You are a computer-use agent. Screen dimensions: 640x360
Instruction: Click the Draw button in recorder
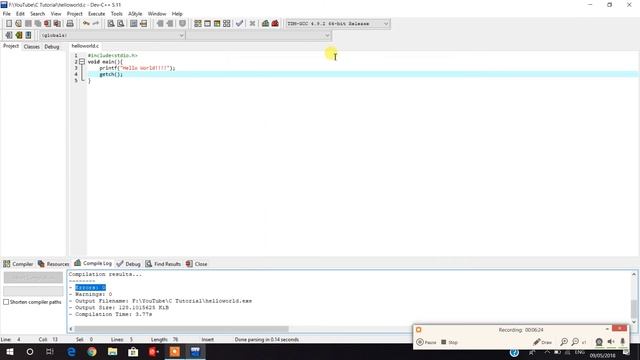(542, 342)
